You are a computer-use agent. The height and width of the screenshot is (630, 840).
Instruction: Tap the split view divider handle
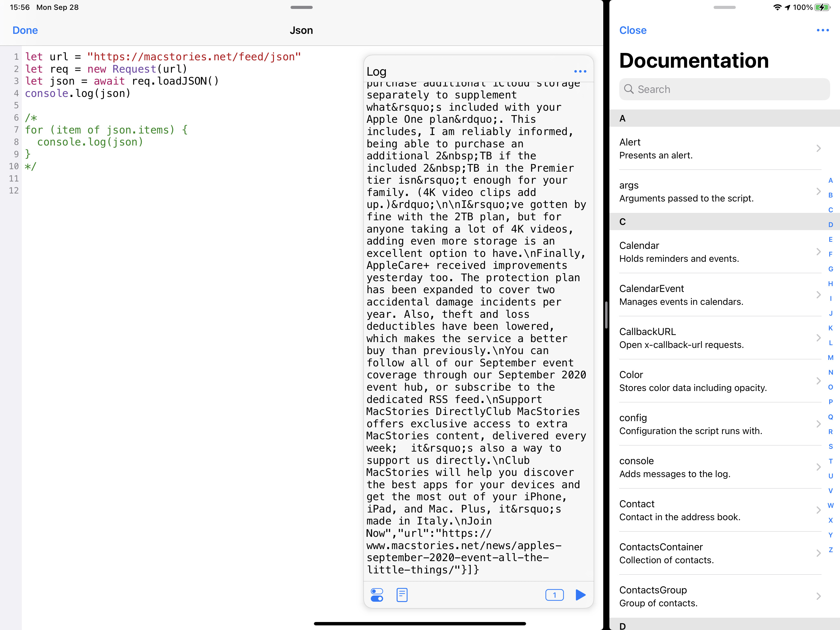tap(606, 315)
